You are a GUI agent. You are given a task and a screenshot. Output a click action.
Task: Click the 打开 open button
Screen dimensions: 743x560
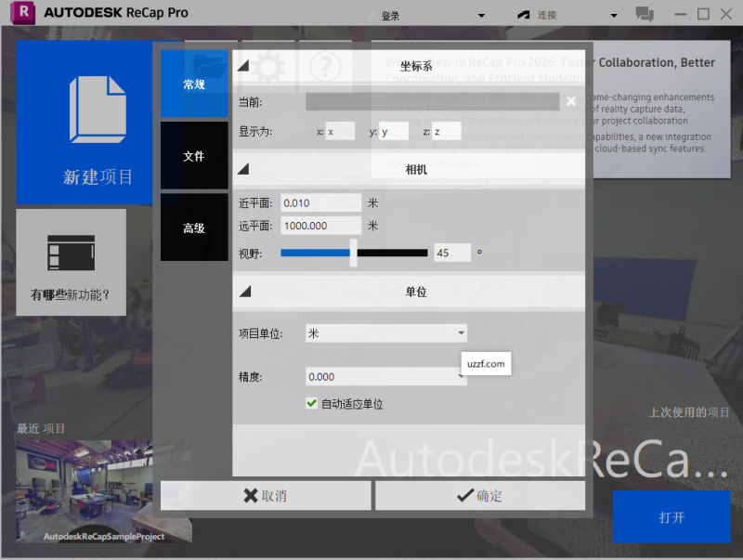coord(671,517)
